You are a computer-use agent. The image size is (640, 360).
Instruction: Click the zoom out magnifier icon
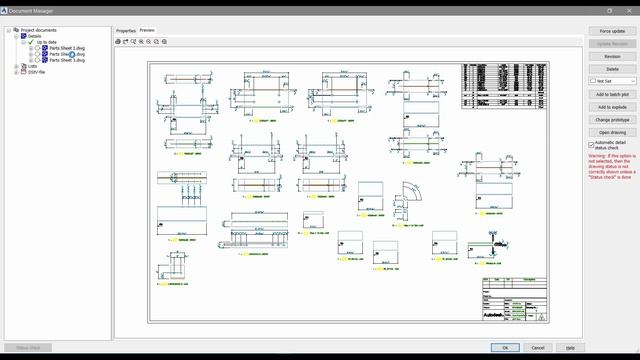click(149, 42)
